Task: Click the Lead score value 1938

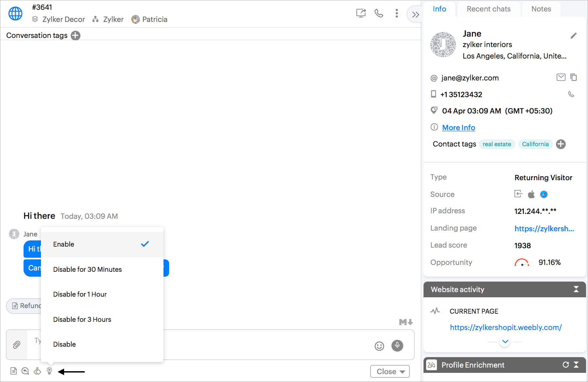Action: pyautogui.click(x=523, y=246)
